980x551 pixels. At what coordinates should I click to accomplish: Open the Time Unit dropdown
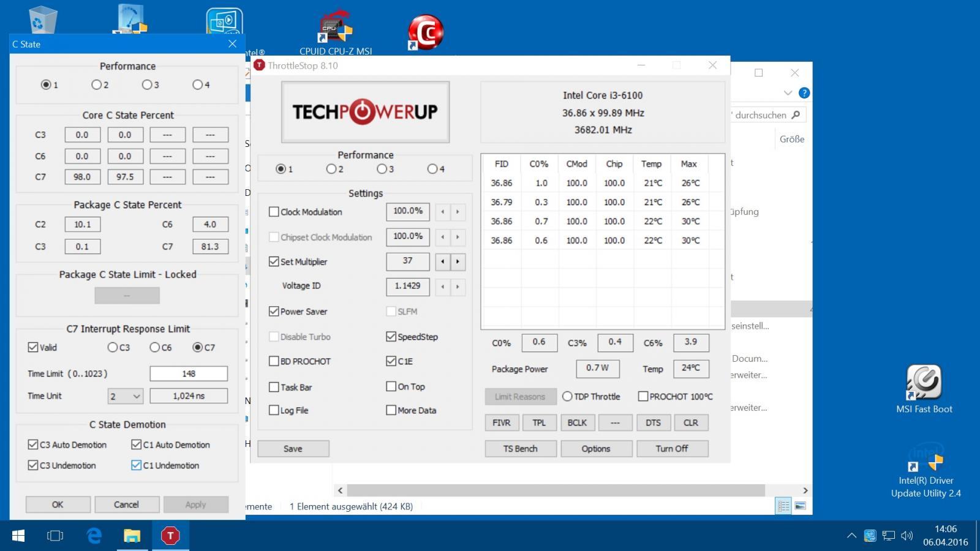[125, 396]
